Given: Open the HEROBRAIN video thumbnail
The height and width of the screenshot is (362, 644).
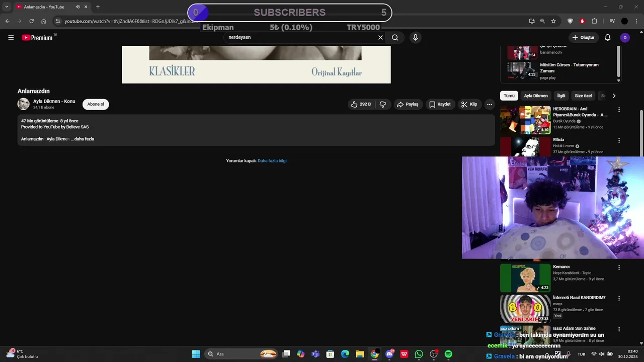Looking at the screenshot, I should (x=525, y=120).
